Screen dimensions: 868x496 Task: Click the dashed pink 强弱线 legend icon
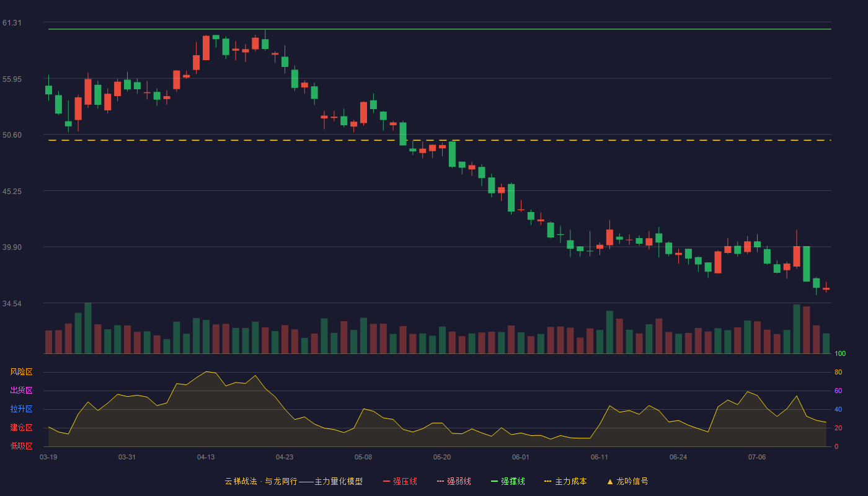pos(440,481)
